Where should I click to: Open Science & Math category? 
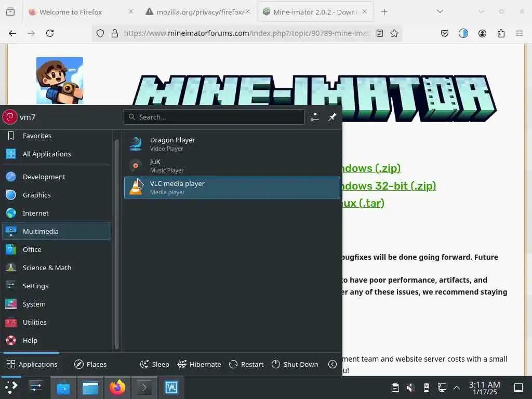click(56, 268)
